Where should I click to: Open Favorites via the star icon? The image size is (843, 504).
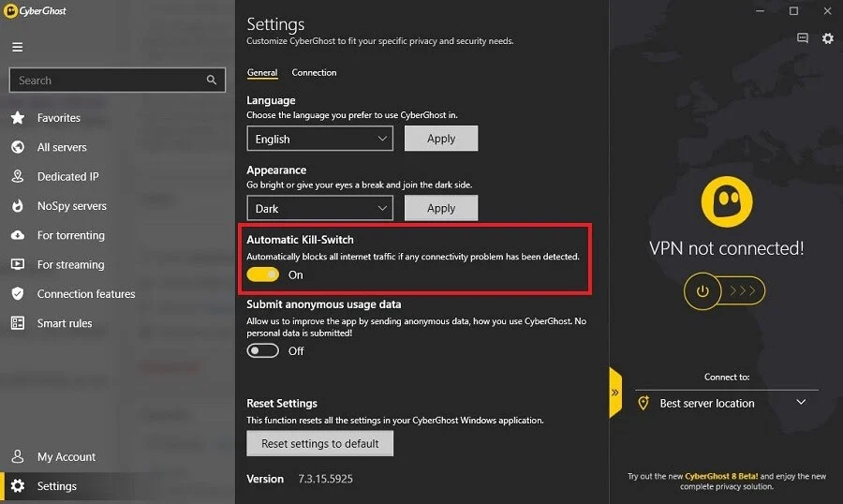pos(17,118)
